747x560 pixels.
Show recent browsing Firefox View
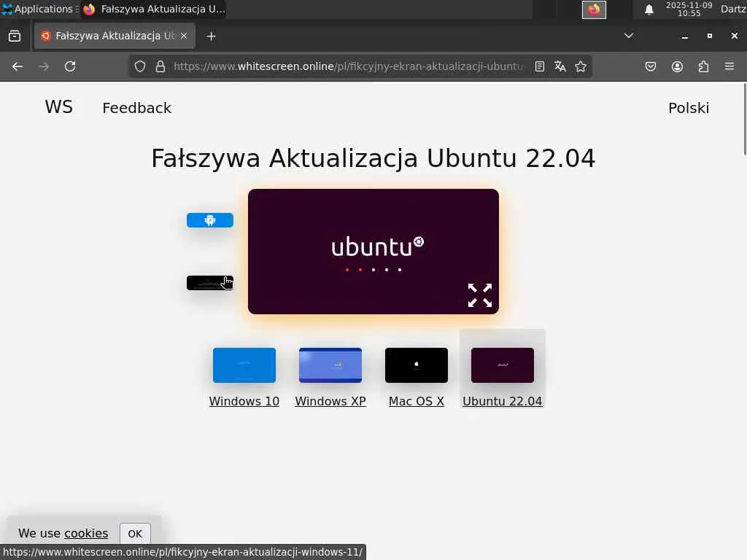15,36
